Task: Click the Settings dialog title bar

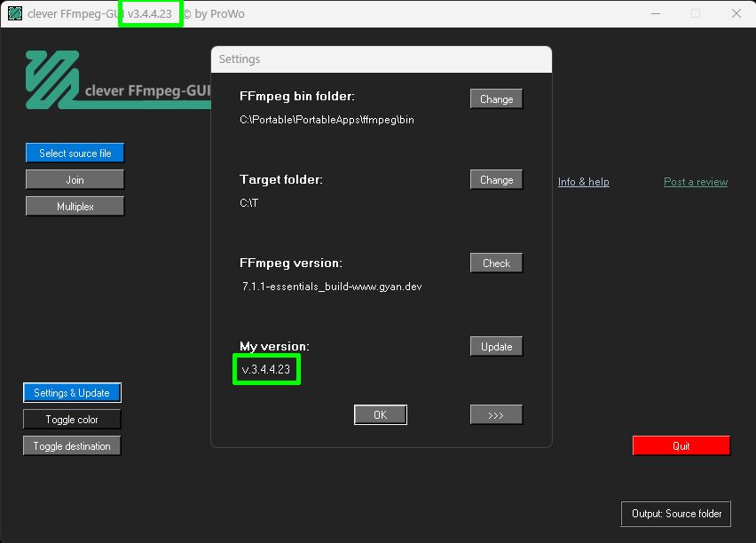Action: [x=382, y=59]
